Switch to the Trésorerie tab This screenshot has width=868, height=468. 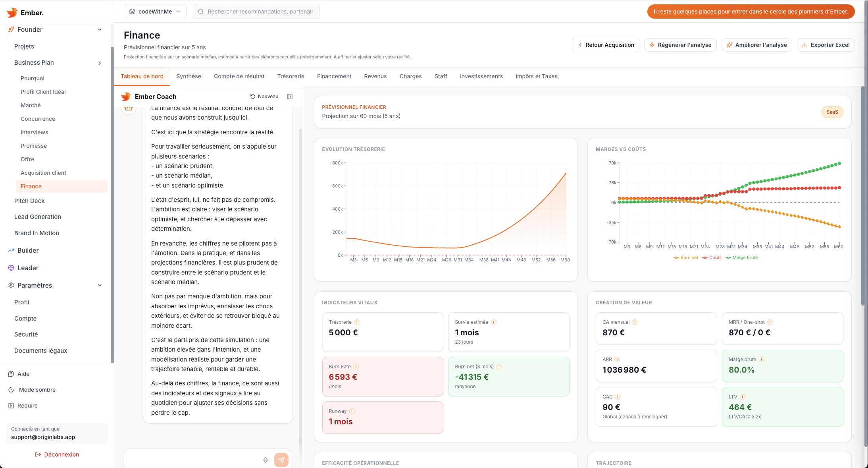[x=291, y=76]
